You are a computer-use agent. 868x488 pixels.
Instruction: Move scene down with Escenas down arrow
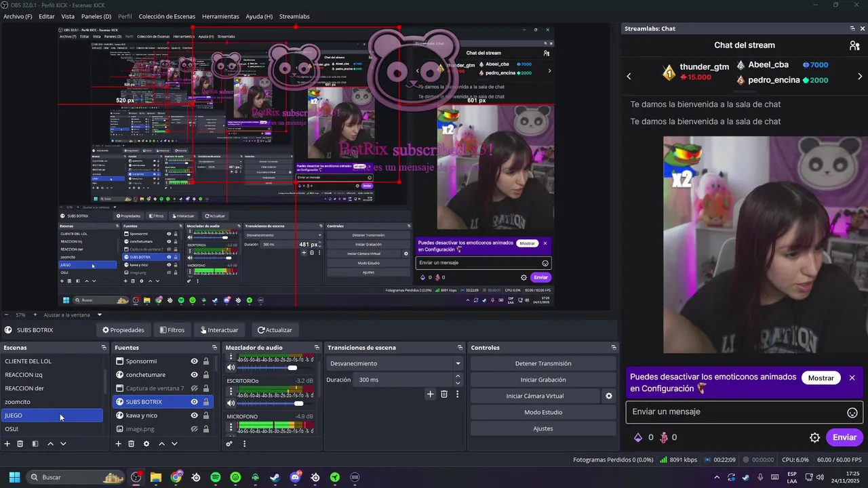pyautogui.click(x=63, y=444)
